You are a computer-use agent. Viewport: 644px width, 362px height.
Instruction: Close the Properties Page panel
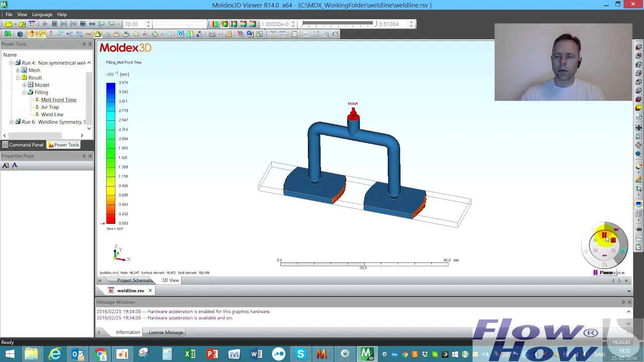coord(90,156)
